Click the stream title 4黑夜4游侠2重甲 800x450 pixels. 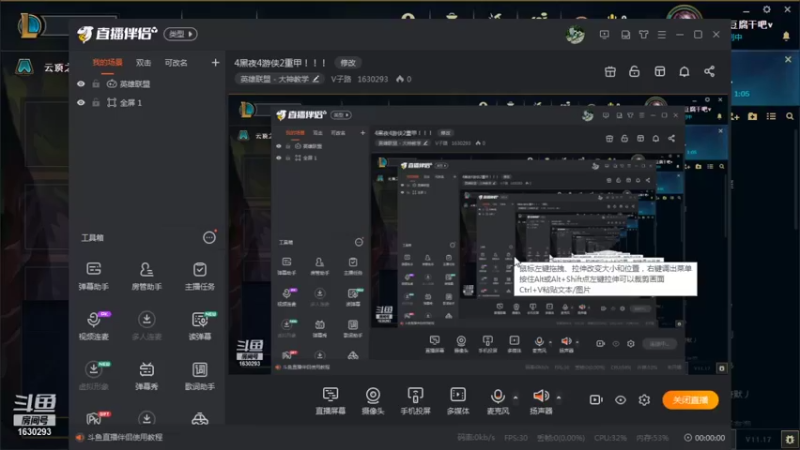(x=280, y=63)
